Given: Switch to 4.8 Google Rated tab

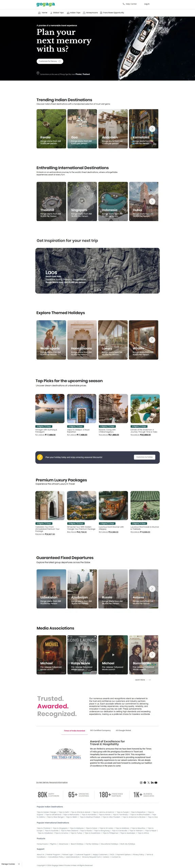Looking at the screenshot, I should pyautogui.click(x=123, y=730).
